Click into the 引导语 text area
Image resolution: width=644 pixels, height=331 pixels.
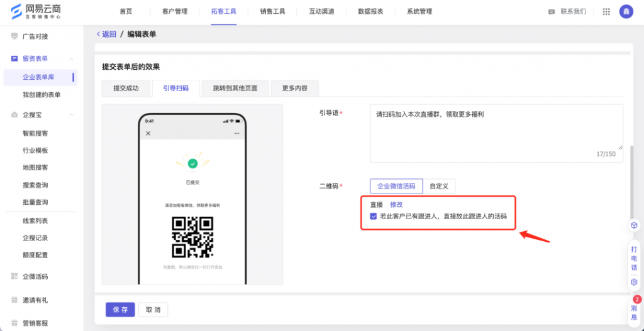point(497,133)
